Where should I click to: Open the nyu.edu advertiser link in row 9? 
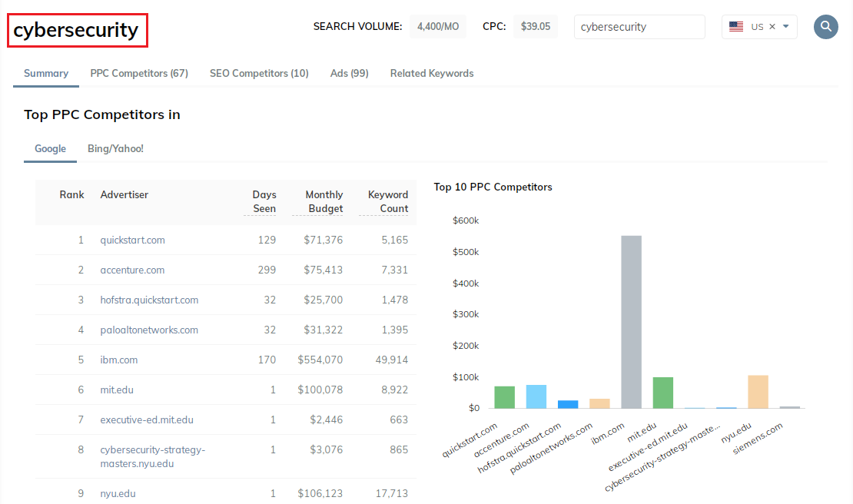(x=118, y=493)
